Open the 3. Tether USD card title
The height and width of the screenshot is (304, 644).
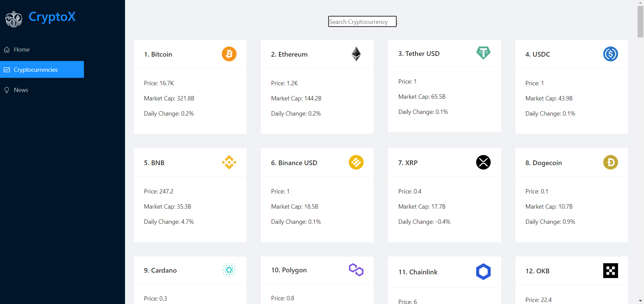click(419, 54)
